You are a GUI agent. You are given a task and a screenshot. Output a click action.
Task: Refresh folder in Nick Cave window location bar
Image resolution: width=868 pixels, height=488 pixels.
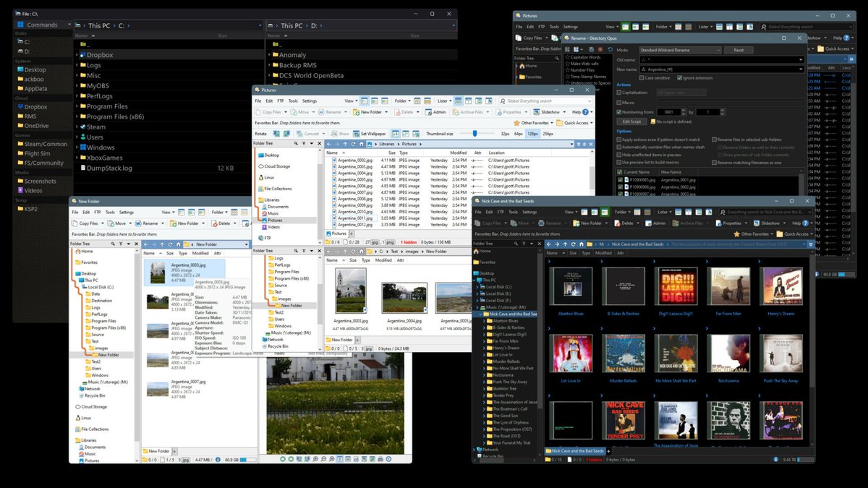click(x=573, y=244)
